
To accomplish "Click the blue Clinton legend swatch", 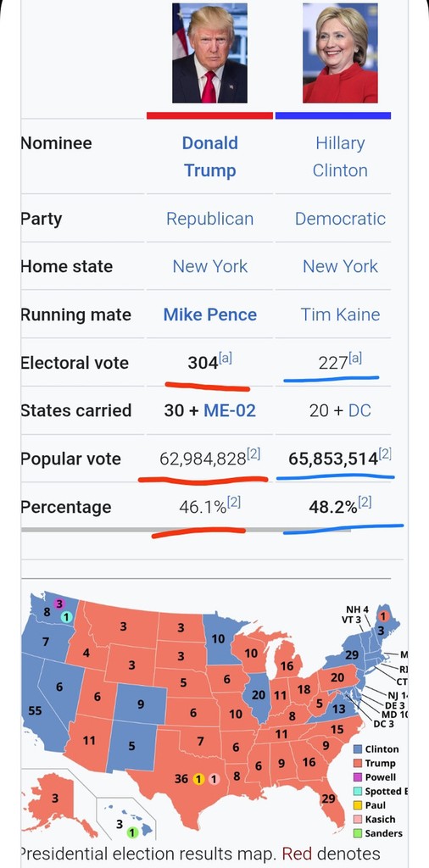I will point(358,749).
